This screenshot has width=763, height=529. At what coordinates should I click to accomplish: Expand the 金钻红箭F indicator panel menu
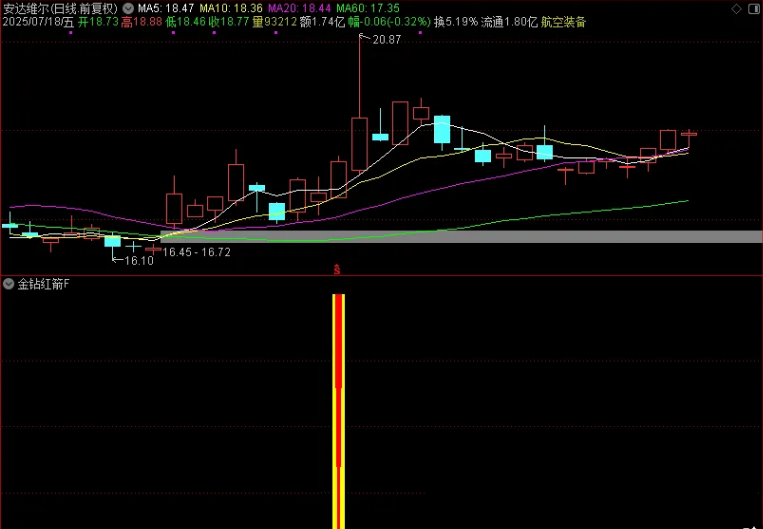tap(9, 284)
